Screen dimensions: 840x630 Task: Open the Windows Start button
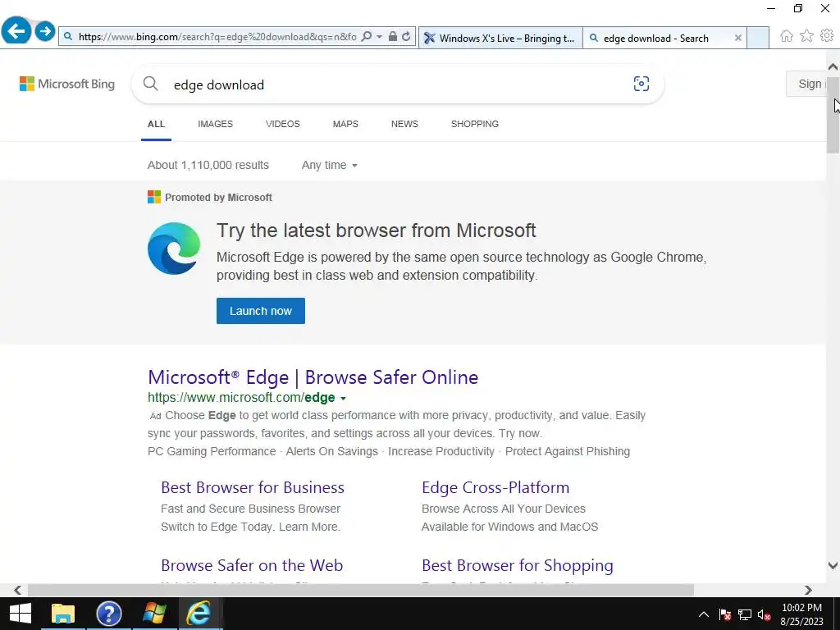coord(21,614)
